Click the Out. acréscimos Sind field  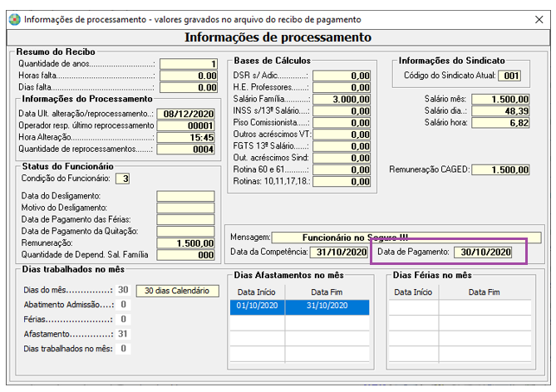(342, 158)
